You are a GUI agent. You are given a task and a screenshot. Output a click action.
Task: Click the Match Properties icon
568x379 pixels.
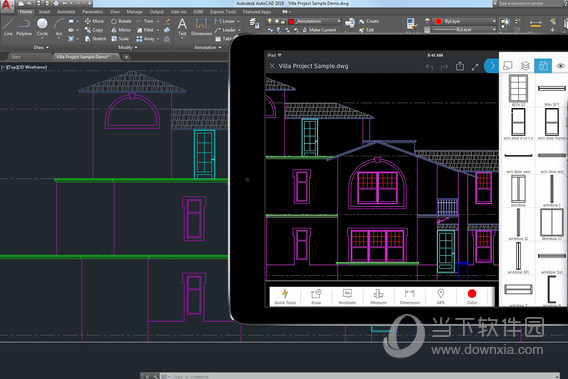pyautogui.click(x=411, y=24)
